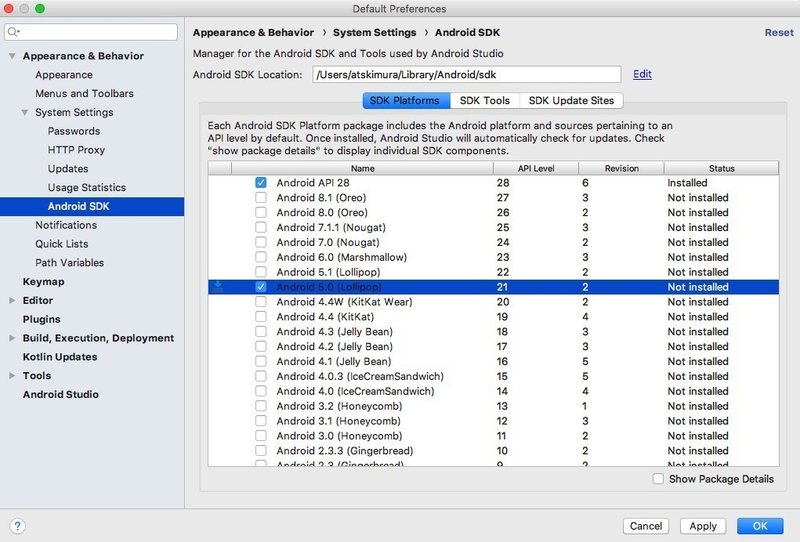Check the Android 4.0.3 (IceCreamSandwich) checkbox

[x=261, y=376]
